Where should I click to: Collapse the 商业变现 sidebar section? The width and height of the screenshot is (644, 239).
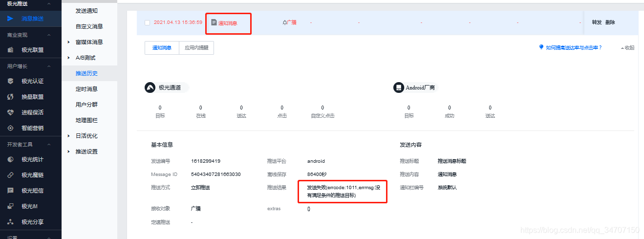pyautogui.click(x=48, y=35)
